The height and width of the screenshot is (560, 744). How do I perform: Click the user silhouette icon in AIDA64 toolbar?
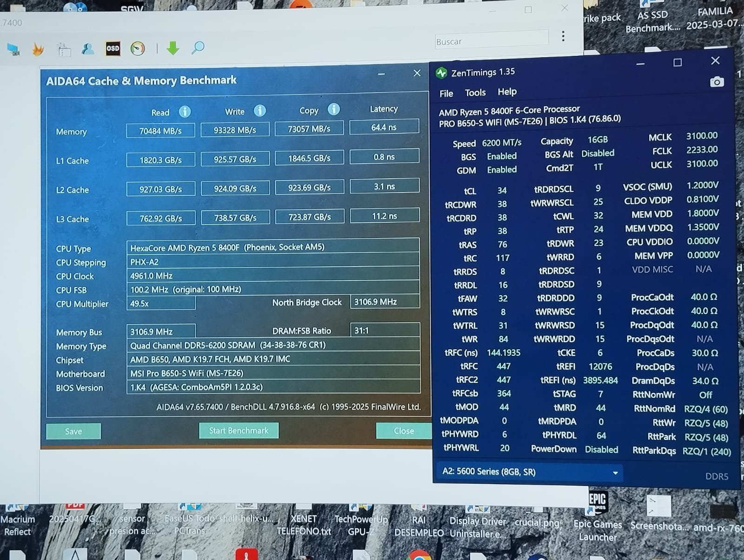coord(87,48)
